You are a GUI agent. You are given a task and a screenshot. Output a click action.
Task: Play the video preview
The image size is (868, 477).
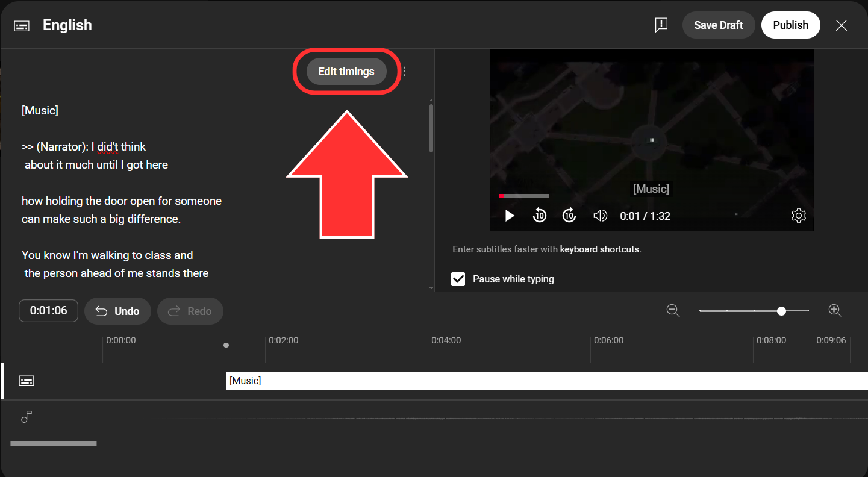click(510, 216)
